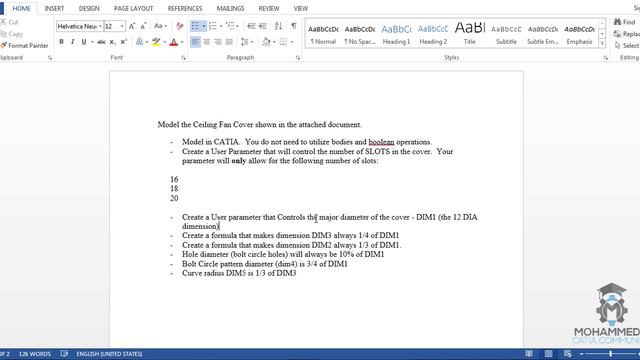Click Replace in Editing group

(627, 34)
